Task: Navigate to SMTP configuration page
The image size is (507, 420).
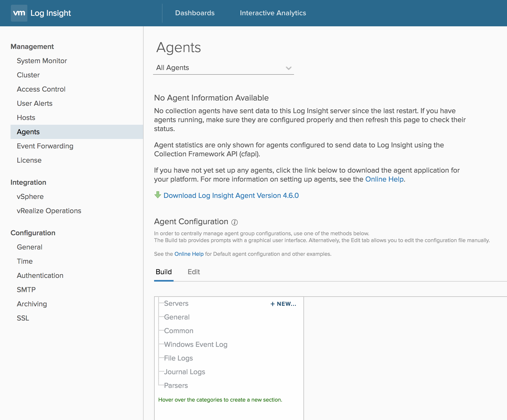Action: 26,290
